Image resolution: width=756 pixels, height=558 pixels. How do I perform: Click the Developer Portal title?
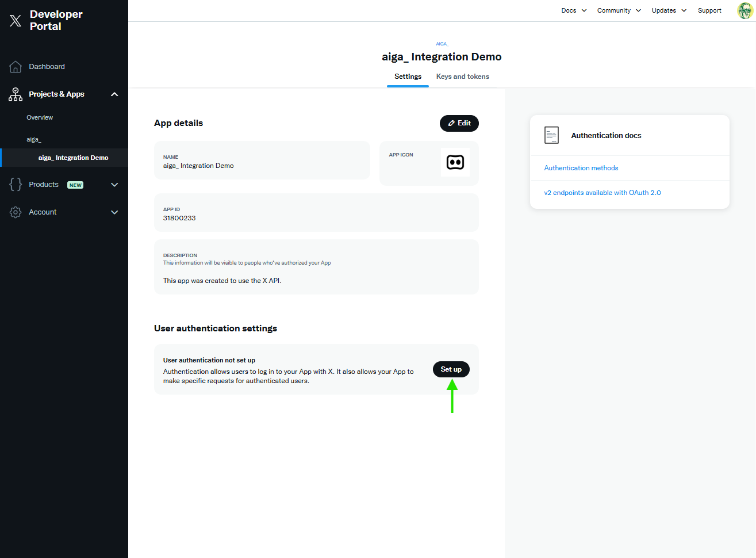point(56,20)
